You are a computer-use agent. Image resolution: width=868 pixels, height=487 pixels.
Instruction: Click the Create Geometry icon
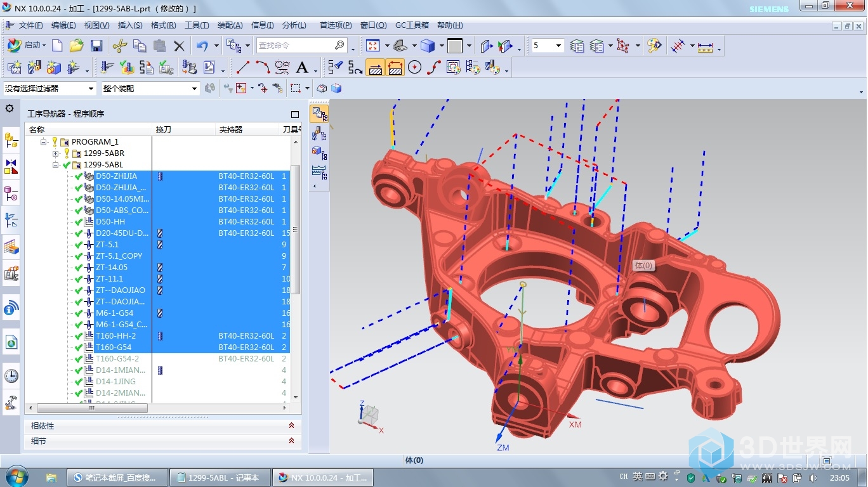coord(54,67)
